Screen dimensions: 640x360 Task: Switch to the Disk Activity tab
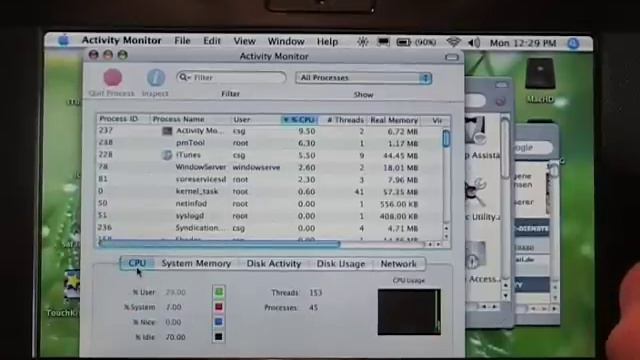click(x=273, y=264)
